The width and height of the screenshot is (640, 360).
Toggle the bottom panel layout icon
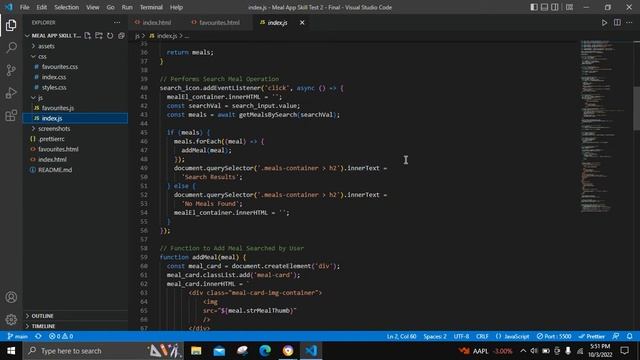[x=544, y=7]
